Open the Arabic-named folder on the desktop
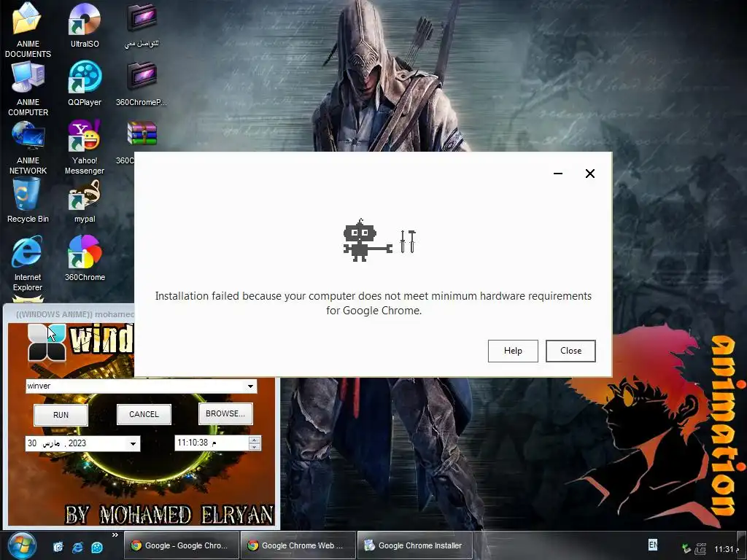This screenshot has width=747, height=560. [142, 26]
